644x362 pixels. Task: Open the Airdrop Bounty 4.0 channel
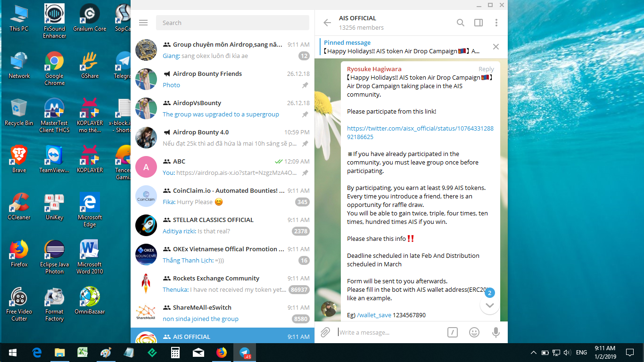click(223, 138)
